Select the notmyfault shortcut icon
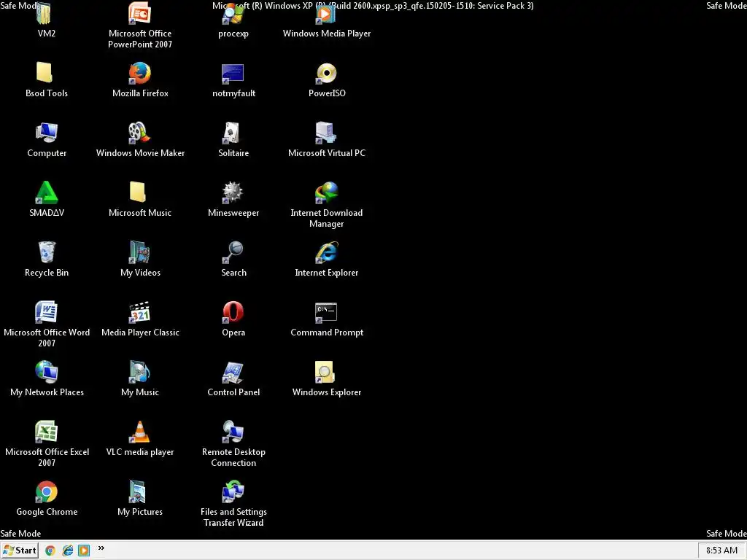747x560 pixels. point(233,74)
